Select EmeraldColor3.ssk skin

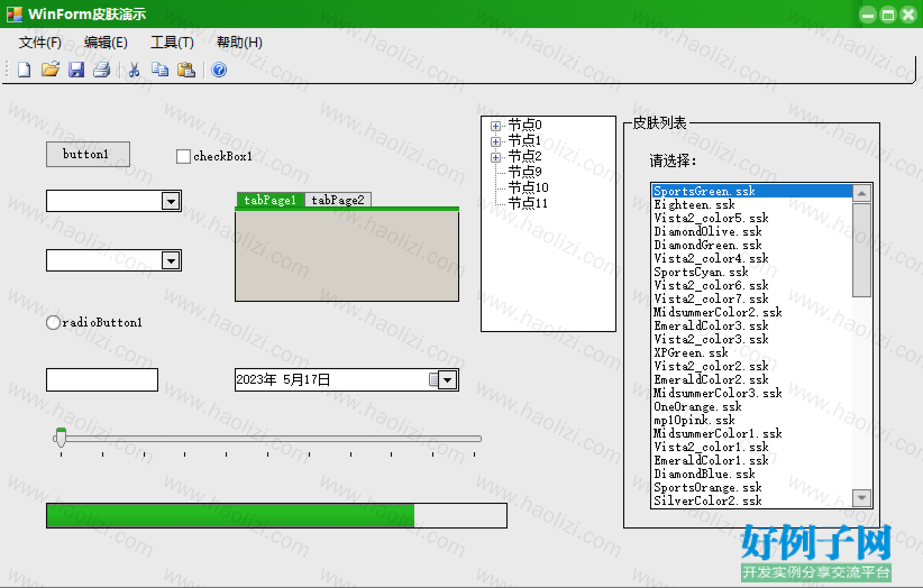click(752, 326)
